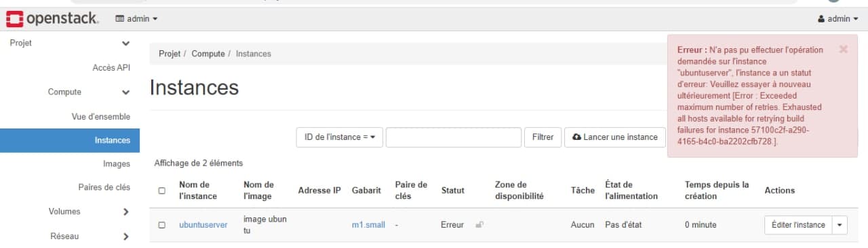Viewport: 868px width, 248px height.
Task: Click the Lancer une instance button
Action: click(x=615, y=137)
